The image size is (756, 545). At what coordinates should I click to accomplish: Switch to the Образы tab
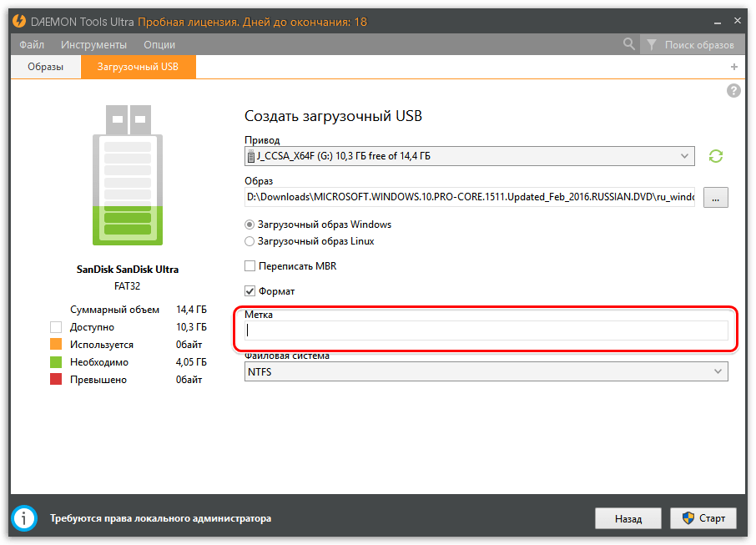pos(45,67)
